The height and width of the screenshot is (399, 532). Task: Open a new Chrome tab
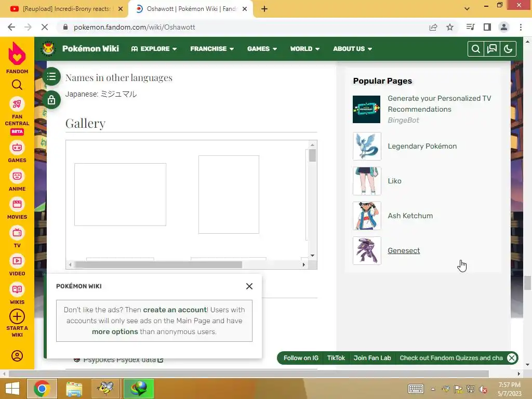pos(264,9)
